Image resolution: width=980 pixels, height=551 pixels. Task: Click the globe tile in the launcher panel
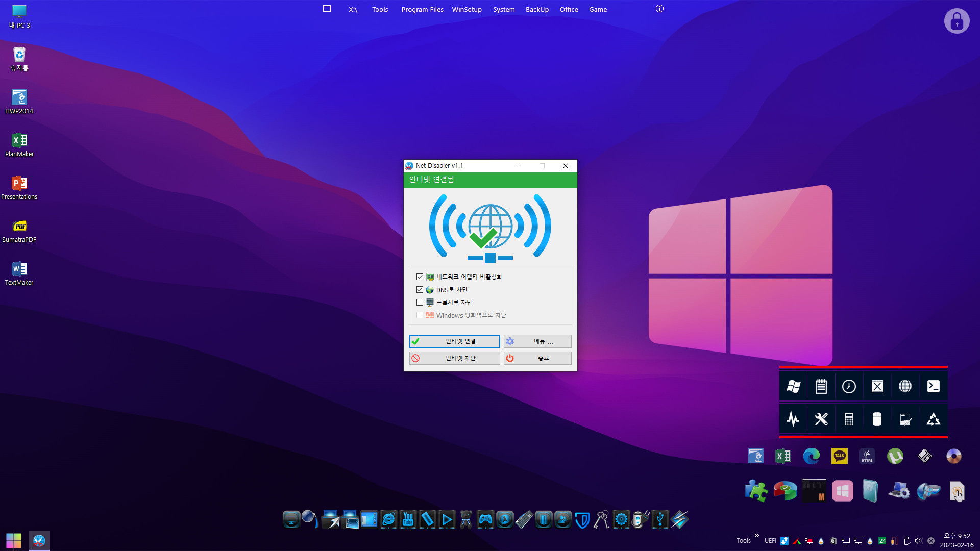[905, 386]
